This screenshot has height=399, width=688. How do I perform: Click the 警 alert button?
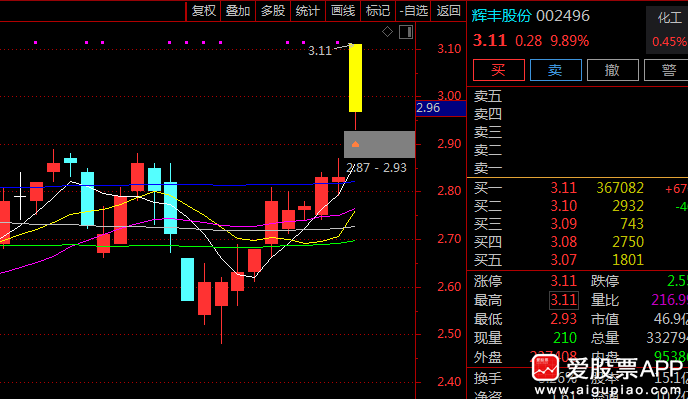pyautogui.click(x=666, y=70)
